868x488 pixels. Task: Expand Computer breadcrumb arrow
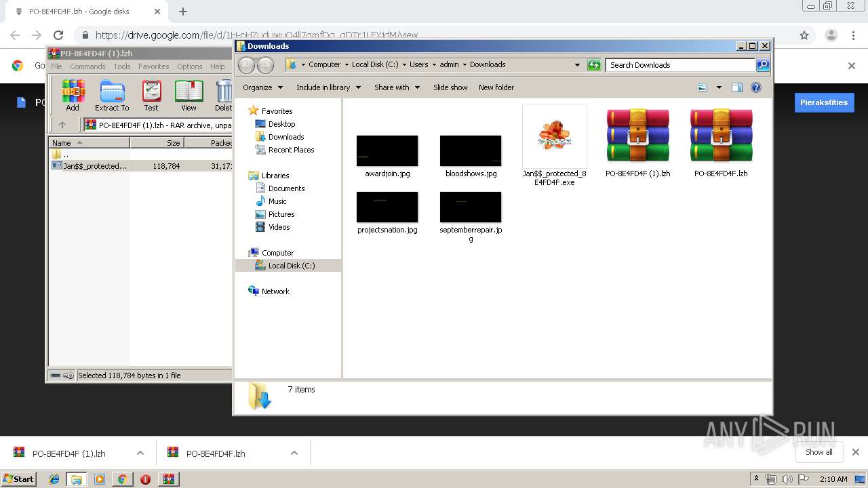(x=346, y=65)
